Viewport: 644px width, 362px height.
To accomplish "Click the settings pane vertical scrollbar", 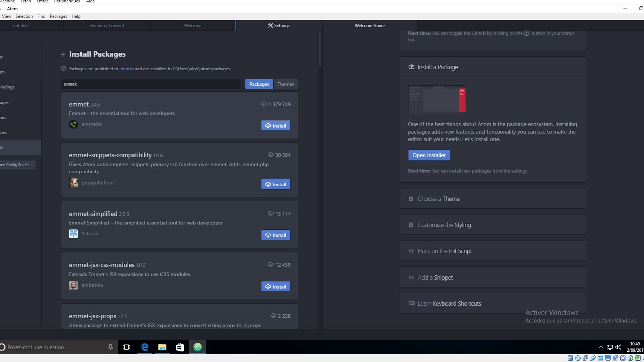I will coord(320,49).
